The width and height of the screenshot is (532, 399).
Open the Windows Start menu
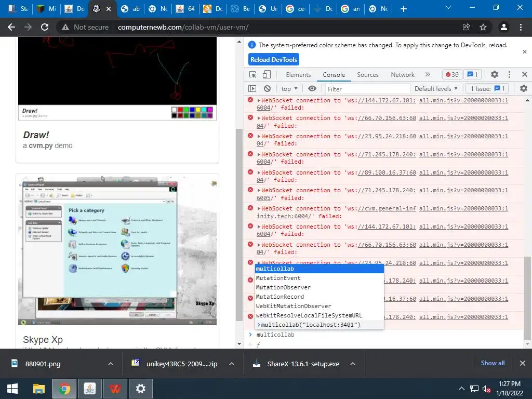pos(12,389)
